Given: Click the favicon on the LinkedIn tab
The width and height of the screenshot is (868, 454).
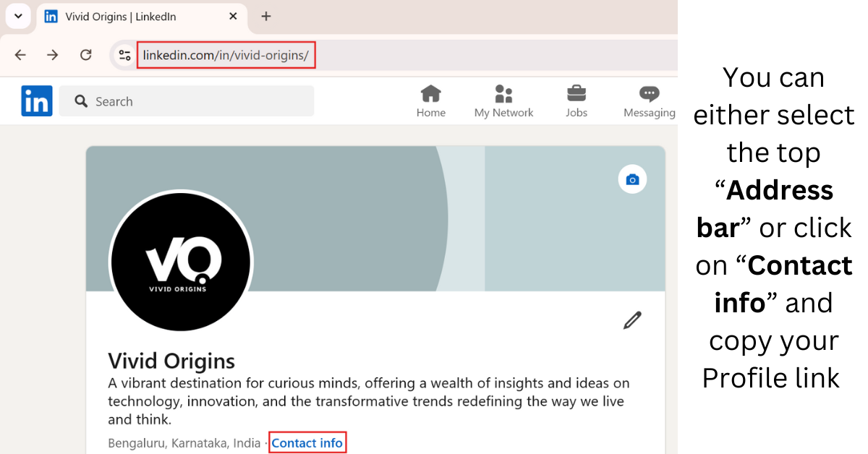Looking at the screenshot, I should [51, 16].
